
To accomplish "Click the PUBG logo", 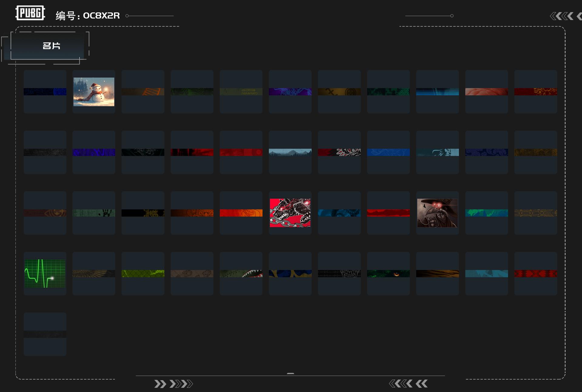I will (x=30, y=13).
